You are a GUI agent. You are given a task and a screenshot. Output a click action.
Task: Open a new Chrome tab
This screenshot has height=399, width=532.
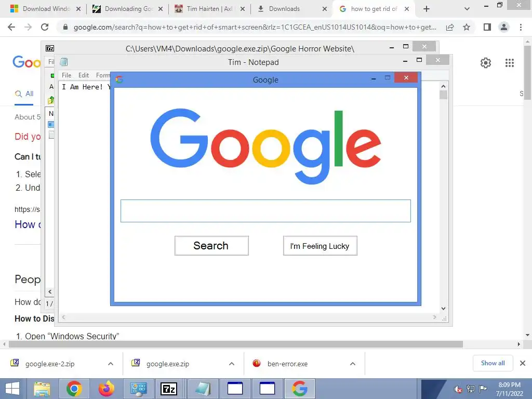coord(427,9)
